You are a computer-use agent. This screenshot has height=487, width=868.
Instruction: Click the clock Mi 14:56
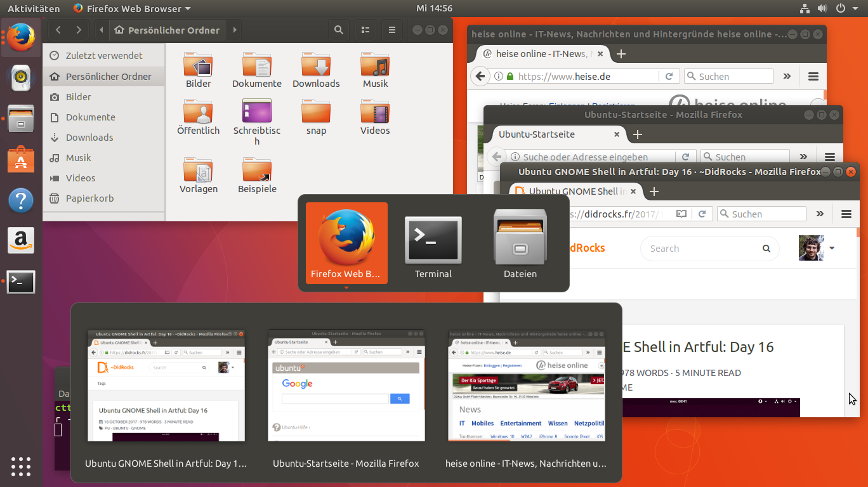coord(434,9)
